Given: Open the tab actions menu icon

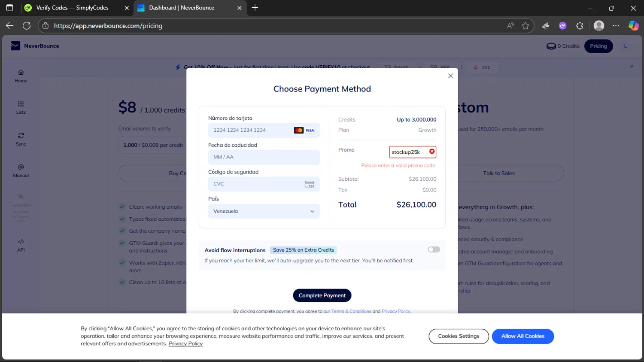Looking at the screenshot, I should [9, 8].
